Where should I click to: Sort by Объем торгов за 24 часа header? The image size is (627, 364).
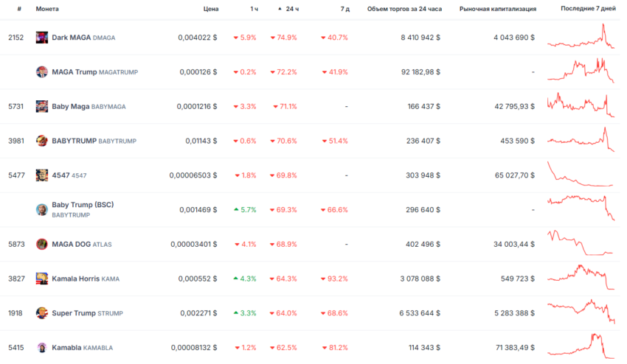pos(404,9)
